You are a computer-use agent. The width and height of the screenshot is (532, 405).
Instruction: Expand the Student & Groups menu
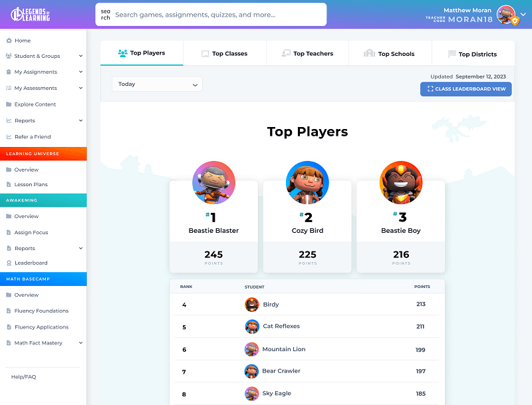click(x=80, y=57)
